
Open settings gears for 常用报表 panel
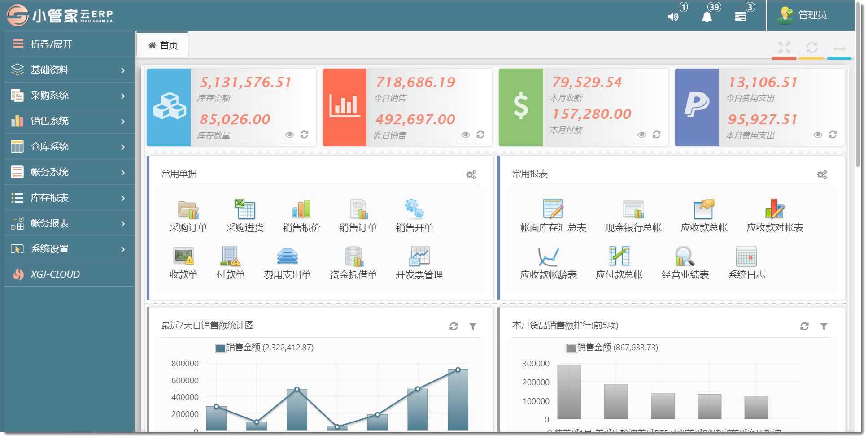tap(822, 174)
